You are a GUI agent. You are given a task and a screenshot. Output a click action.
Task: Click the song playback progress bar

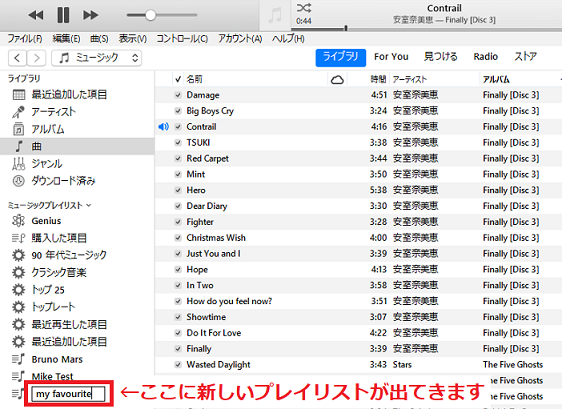coord(427,29)
